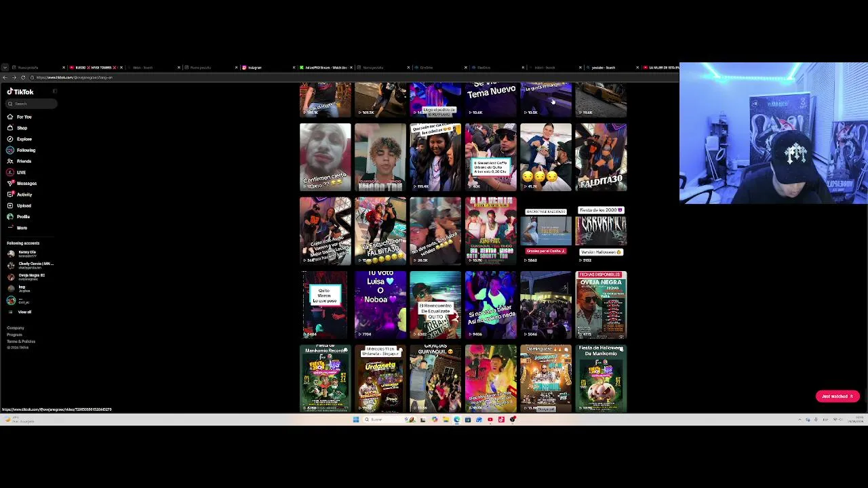The image size is (868, 488).
Task: Open the Gracias Guayaquil video thumbnail
Action: pos(435,379)
